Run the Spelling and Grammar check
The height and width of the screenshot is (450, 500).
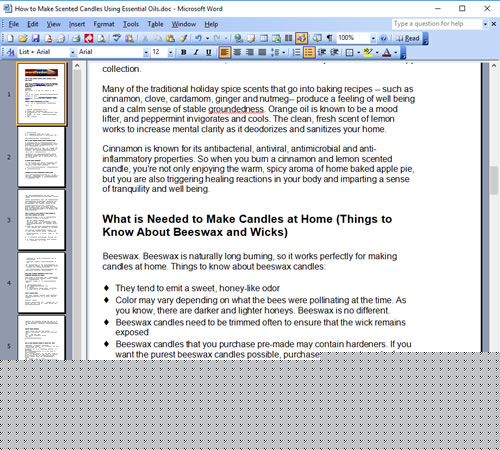pos(117,38)
